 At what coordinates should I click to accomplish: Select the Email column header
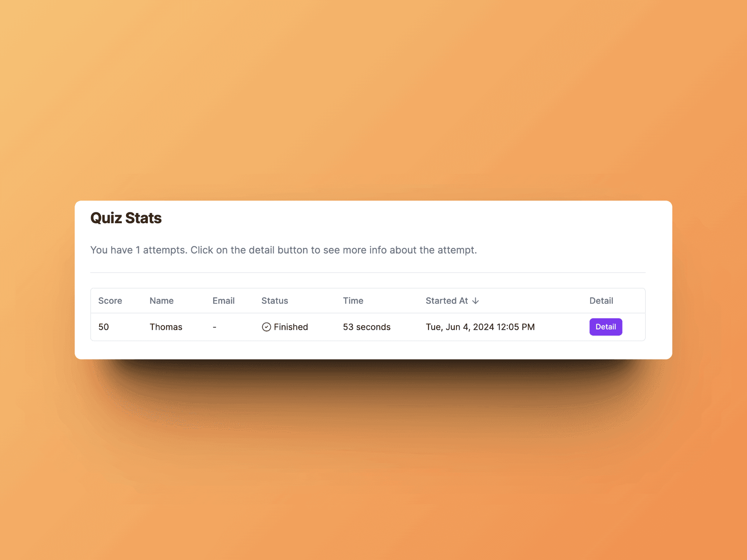point(223,301)
